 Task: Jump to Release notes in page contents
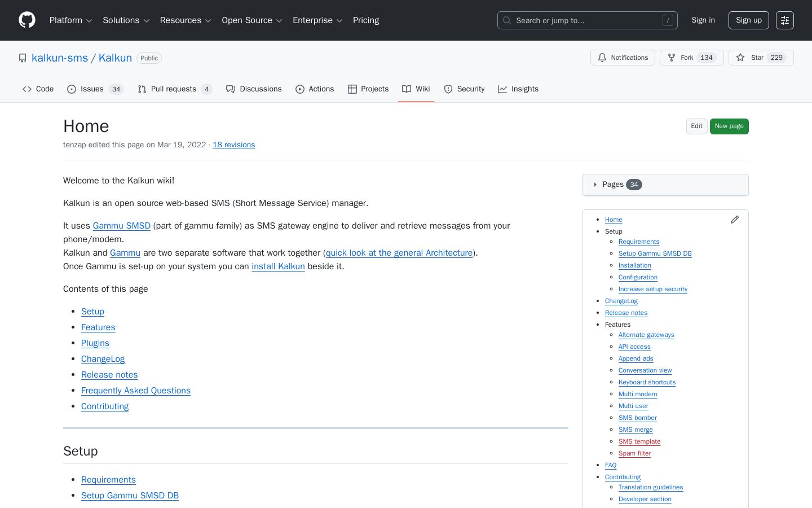[x=109, y=375]
